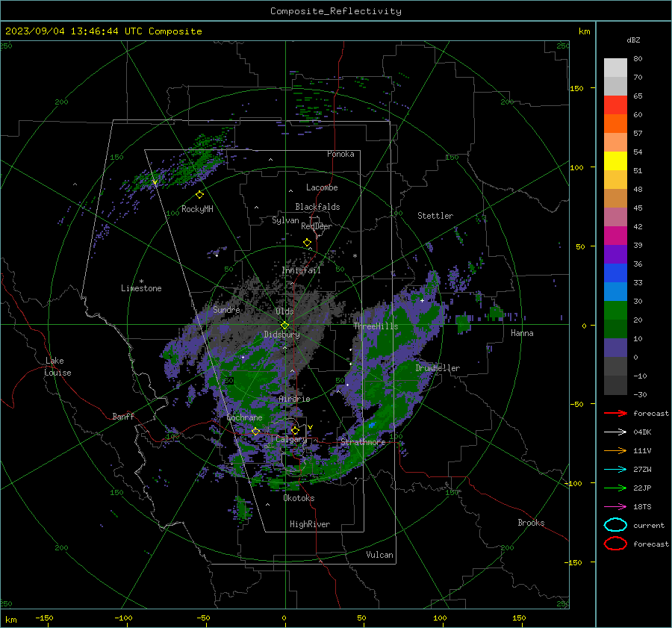Pick the green swatch between 30 and 20
The width and height of the screenshot is (672, 628).
tap(615, 311)
